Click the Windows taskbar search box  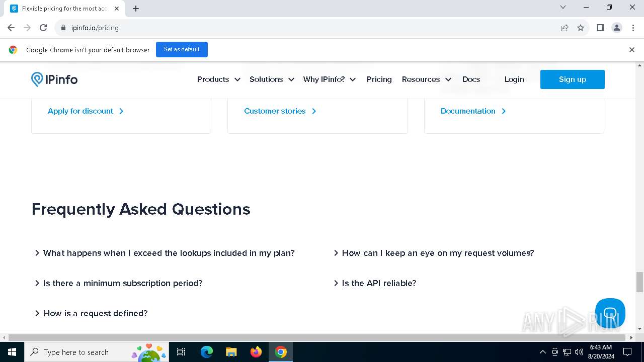[96, 352]
